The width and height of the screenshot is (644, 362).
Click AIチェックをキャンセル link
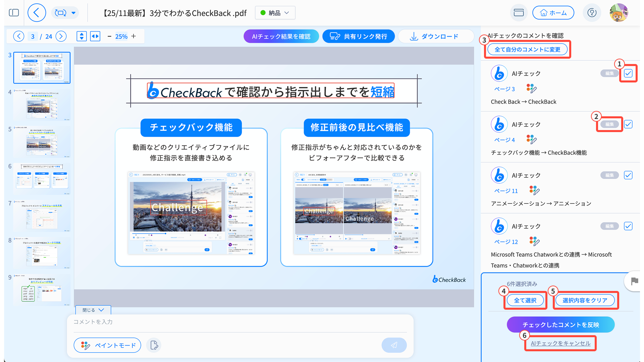click(560, 343)
